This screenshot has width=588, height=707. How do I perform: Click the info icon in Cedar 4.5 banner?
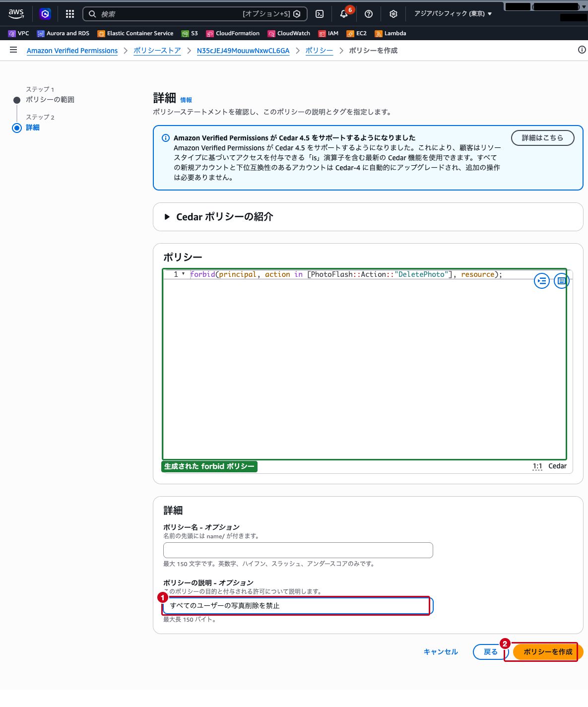(x=166, y=138)
